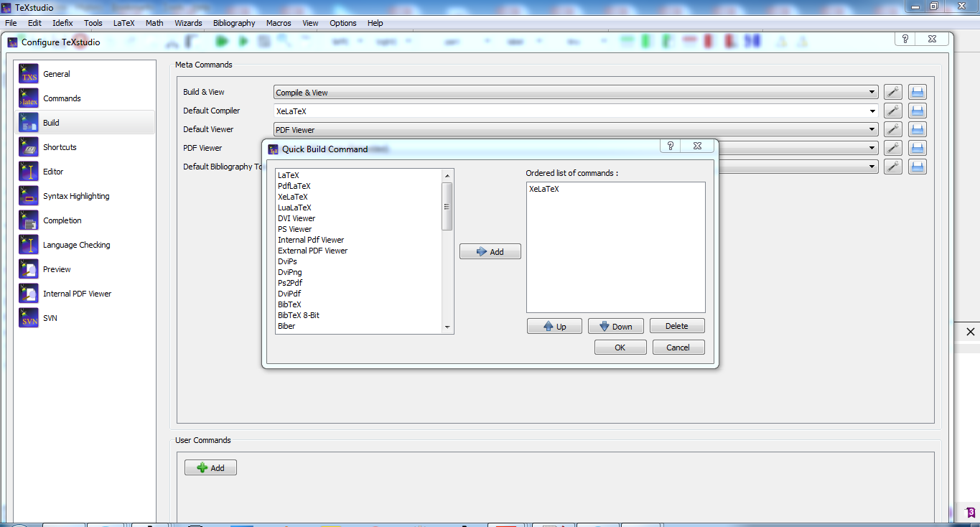The height and width of the screenshot is (527, 980).
Task: Open the Bibliography menu
Action: tap(234, 23)
